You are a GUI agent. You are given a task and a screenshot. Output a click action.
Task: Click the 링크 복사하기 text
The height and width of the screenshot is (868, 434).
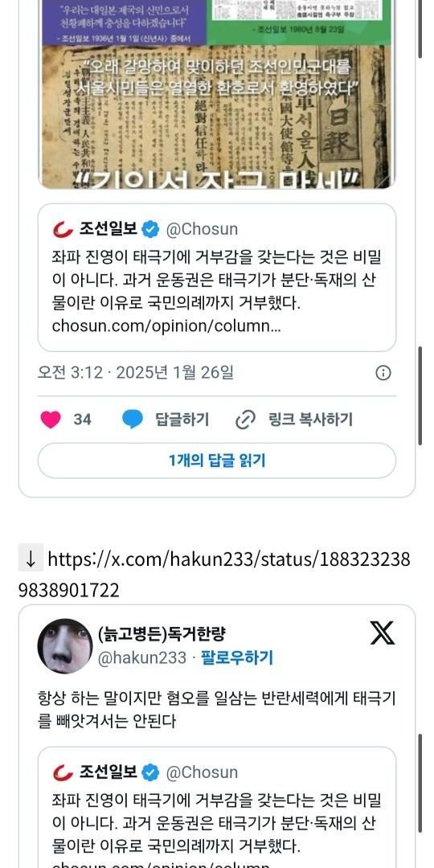310,420
